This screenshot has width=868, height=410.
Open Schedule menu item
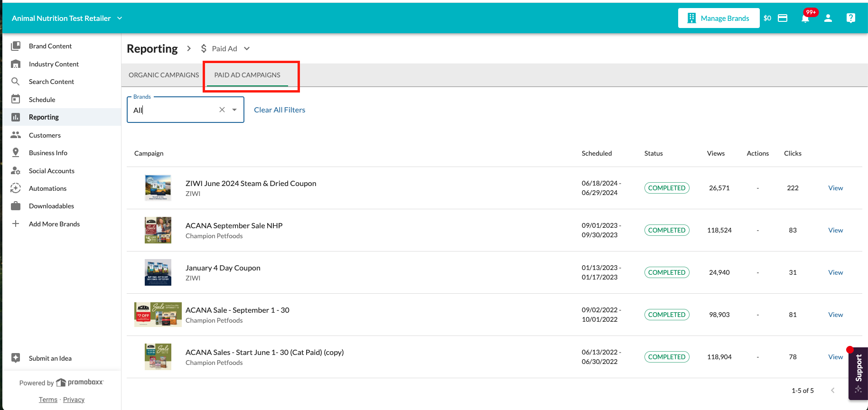click(x=42, y=100)
